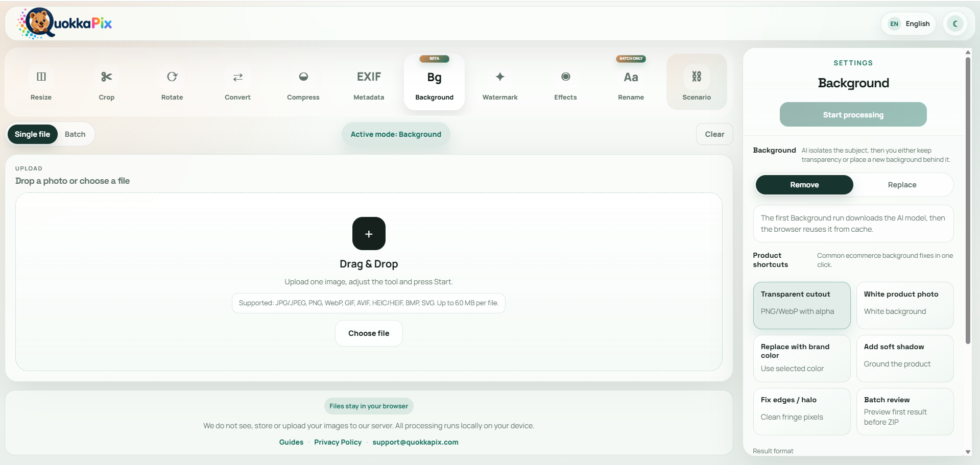Select the Crop scissors tool
Viewport: 980px width, 465px height.
point(106,82)
